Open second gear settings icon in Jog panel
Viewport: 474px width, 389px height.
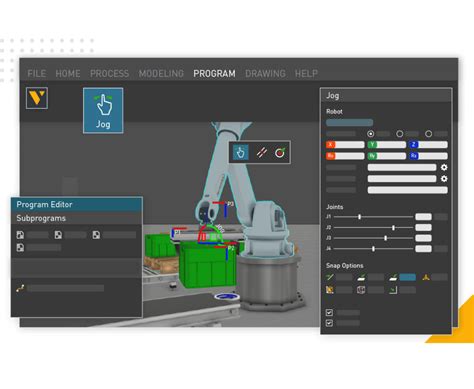[444, 179]
